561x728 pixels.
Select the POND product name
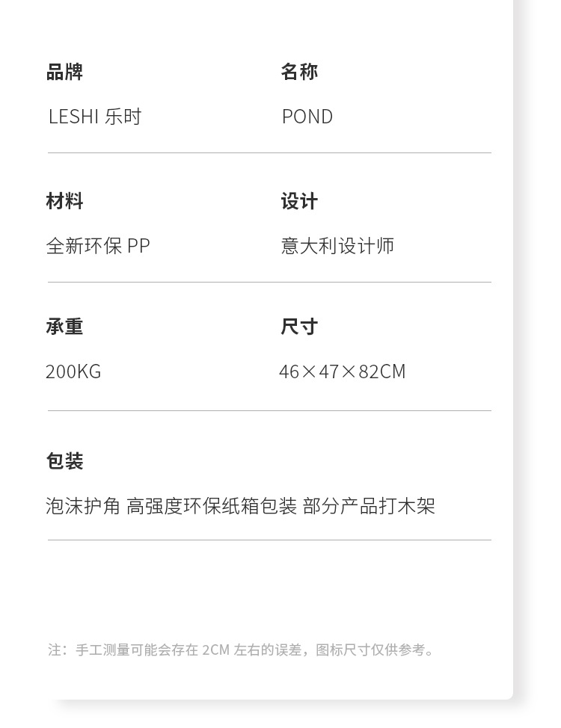(307, 117)
